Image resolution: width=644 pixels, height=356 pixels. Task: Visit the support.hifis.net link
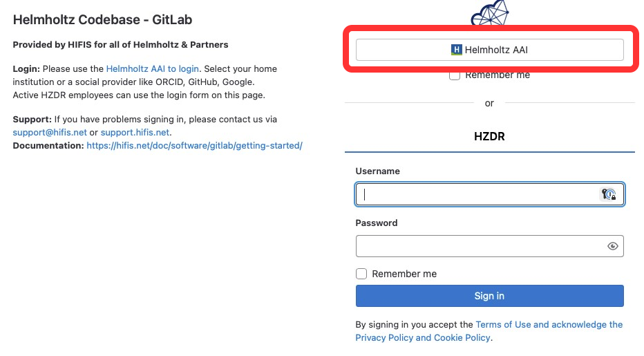(135, 132)
